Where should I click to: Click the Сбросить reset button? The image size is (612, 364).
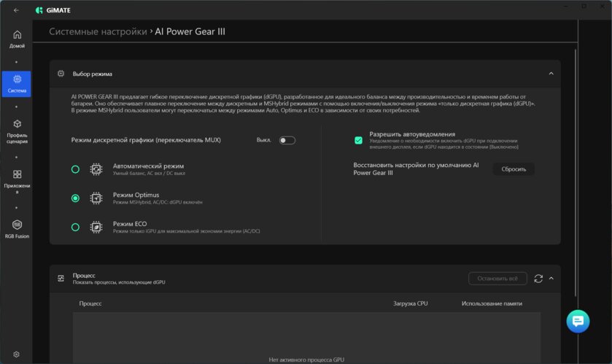click(x=514, y=169)
